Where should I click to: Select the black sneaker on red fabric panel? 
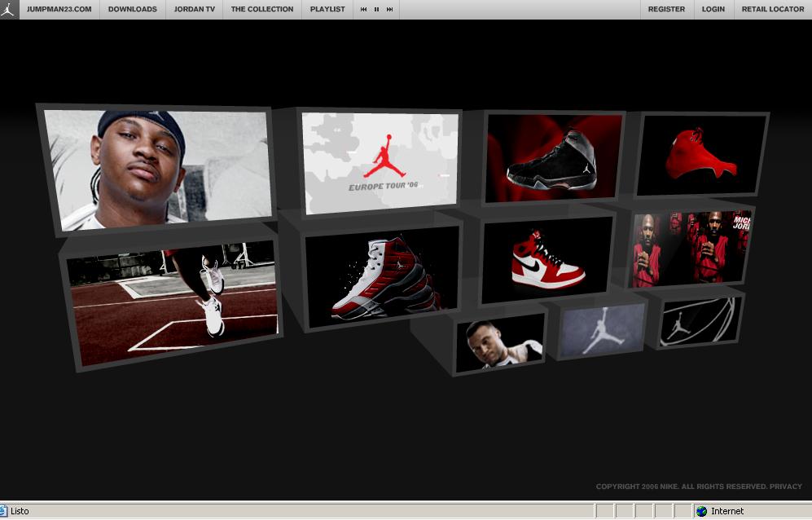(x=553, y=157)
